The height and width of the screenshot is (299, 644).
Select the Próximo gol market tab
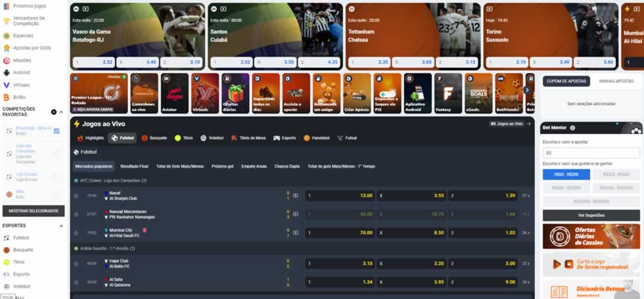(223, 166)
